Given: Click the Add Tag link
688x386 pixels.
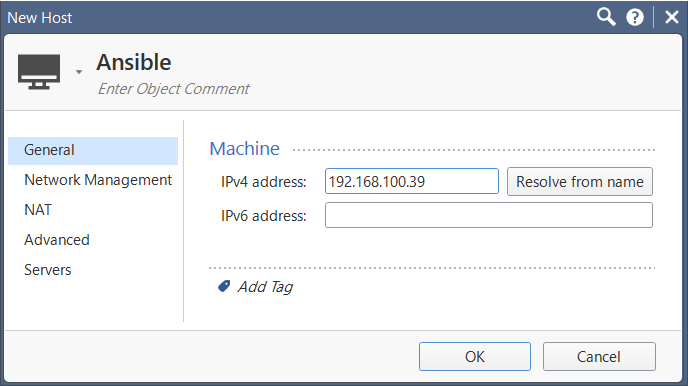Looking at the screenshot, I should pos(265,287).
